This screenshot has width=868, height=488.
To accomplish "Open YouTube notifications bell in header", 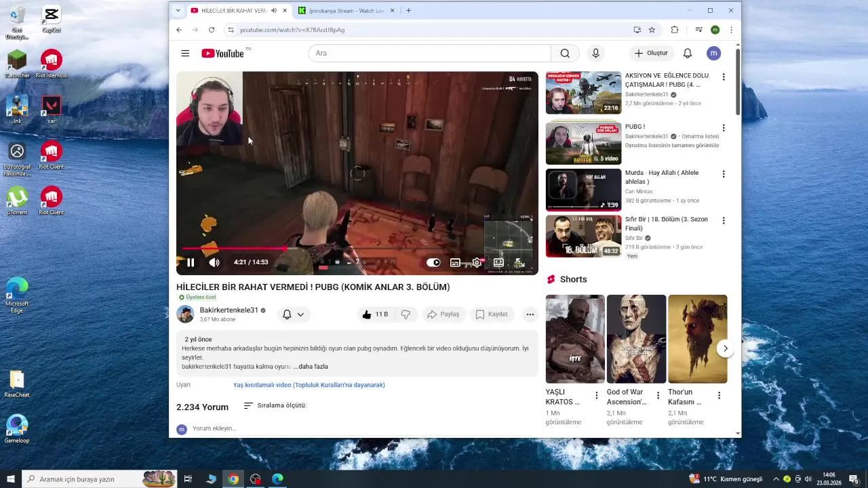I will coord(687,53).
